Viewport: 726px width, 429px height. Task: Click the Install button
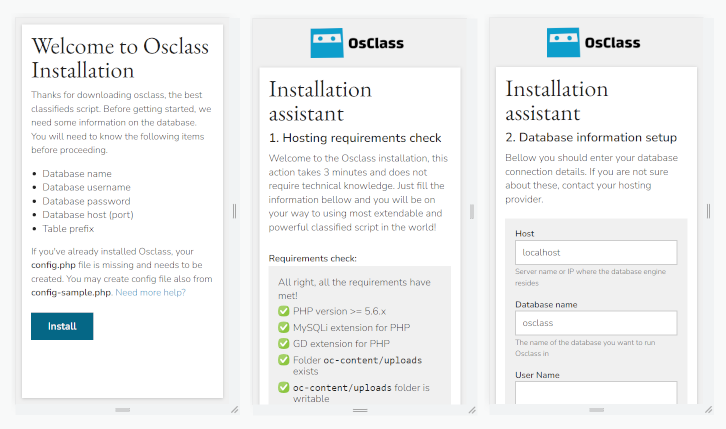[62, 326]
